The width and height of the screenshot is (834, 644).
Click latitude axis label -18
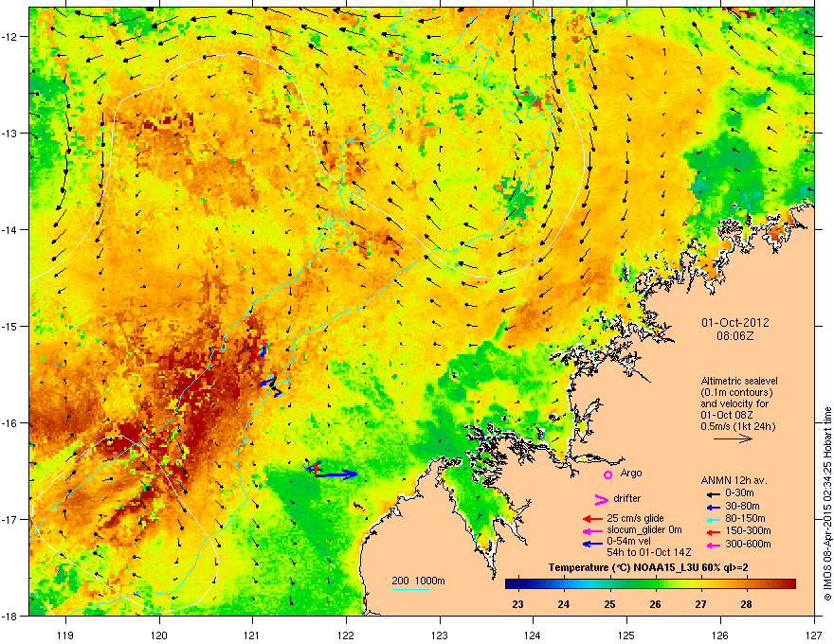pos(10,616)
